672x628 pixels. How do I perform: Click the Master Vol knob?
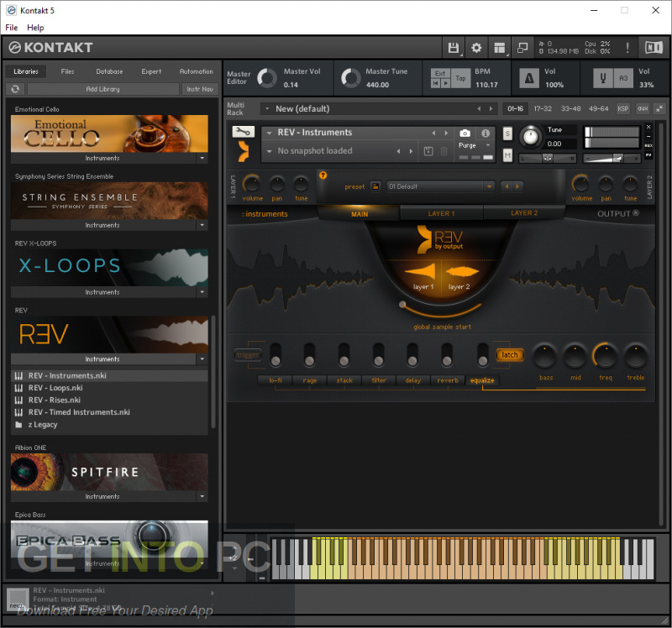coord(267,78)
